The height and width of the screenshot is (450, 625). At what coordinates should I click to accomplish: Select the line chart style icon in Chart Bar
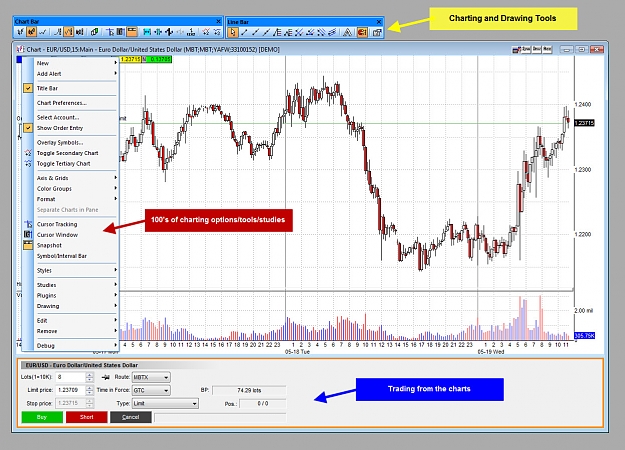tap(43, 32)
